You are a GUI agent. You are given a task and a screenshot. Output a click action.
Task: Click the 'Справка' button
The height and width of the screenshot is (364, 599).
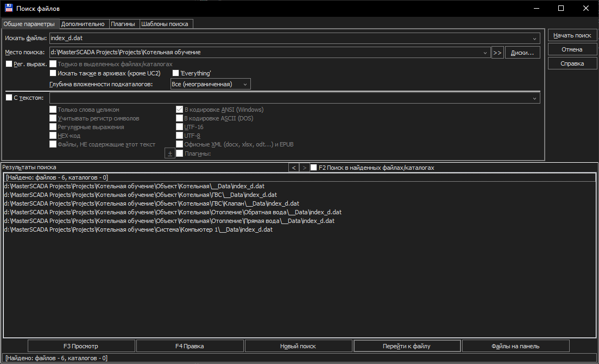pos(572,63)
